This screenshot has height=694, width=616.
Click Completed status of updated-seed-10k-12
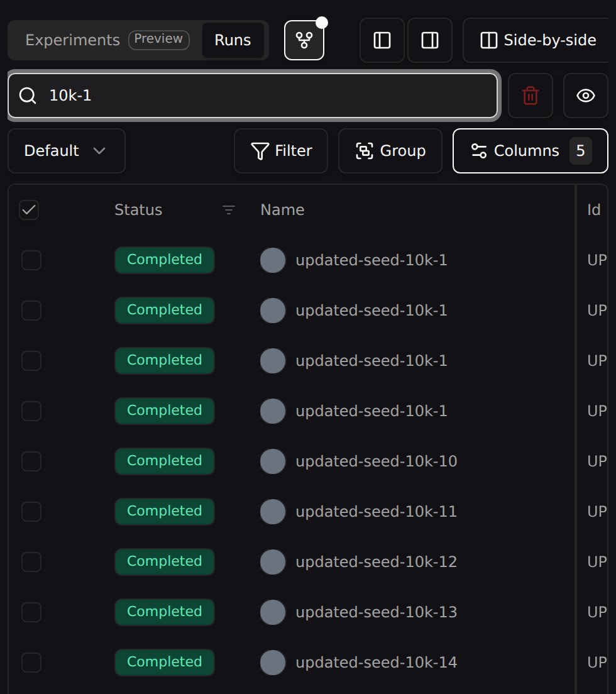(x=165, y=562)
